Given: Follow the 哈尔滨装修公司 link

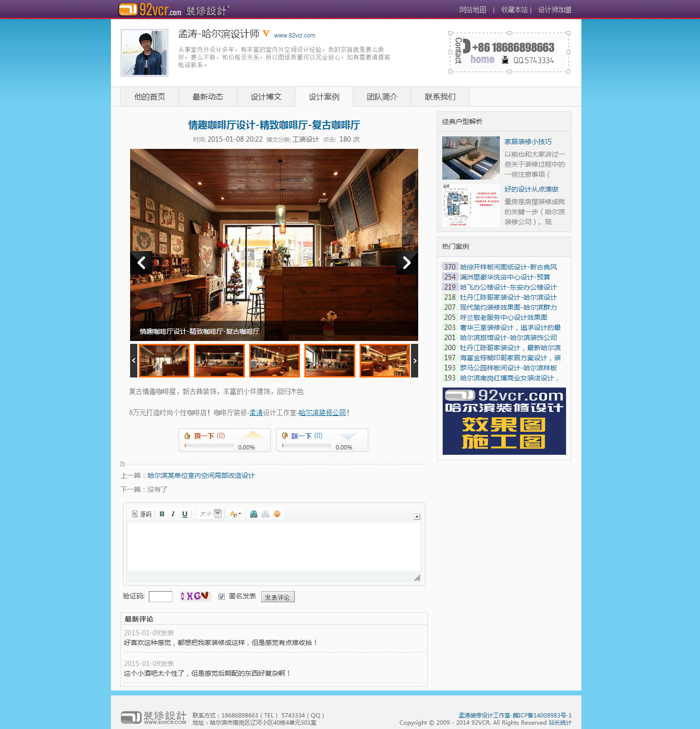Looking at the screenshot, I should pyautogui.click(x=322, y=413).
